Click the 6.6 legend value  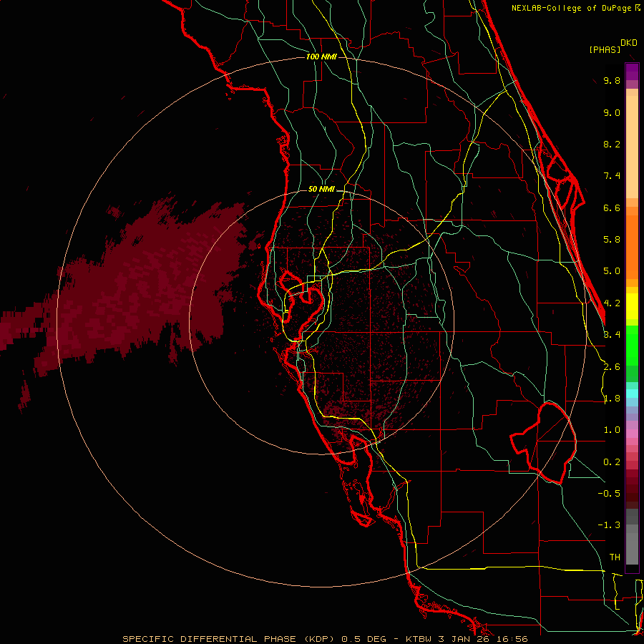point(612,208)
